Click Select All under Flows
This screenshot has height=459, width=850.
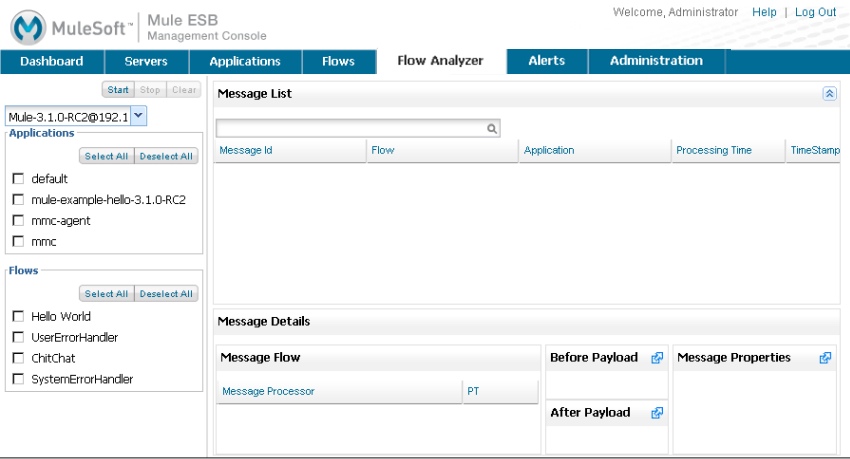106,294
